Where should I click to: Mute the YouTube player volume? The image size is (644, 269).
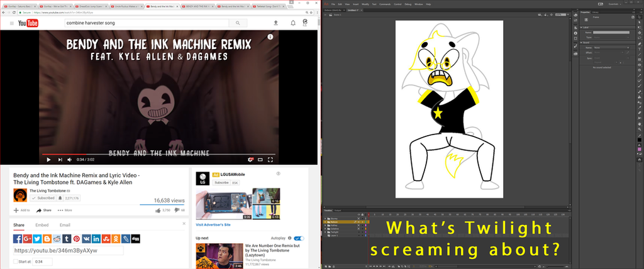70,160
